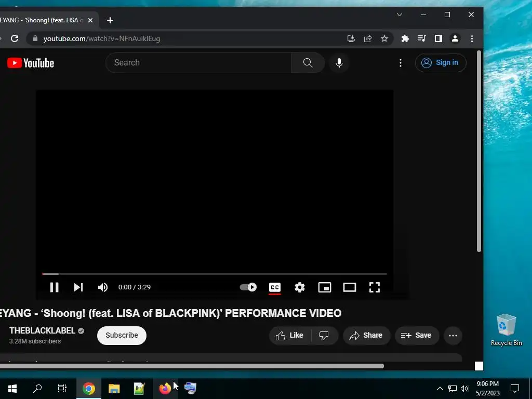Open notification center
Viewport: 532px width, 399px height.
pos(515,389)
